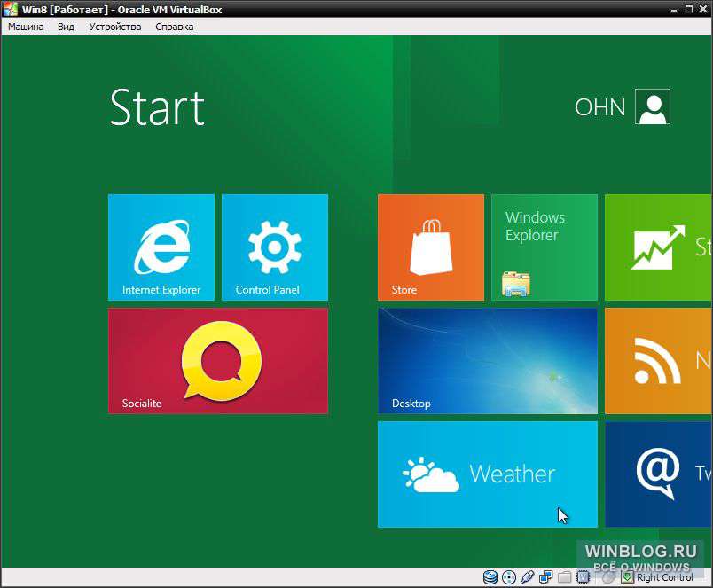Open the Weather tile
This screenshot has width=713, height=588.
(488, 474)
